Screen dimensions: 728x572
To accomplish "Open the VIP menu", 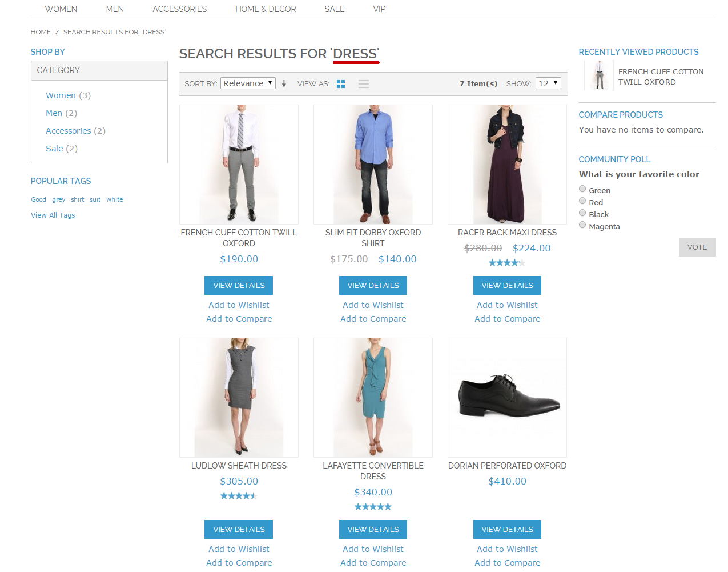I will click(379, 9).
